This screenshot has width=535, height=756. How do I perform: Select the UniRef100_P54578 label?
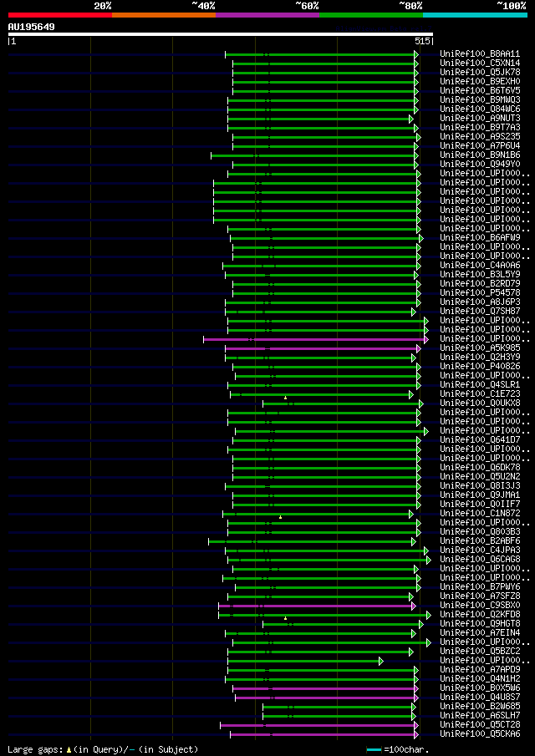[480, 293]
